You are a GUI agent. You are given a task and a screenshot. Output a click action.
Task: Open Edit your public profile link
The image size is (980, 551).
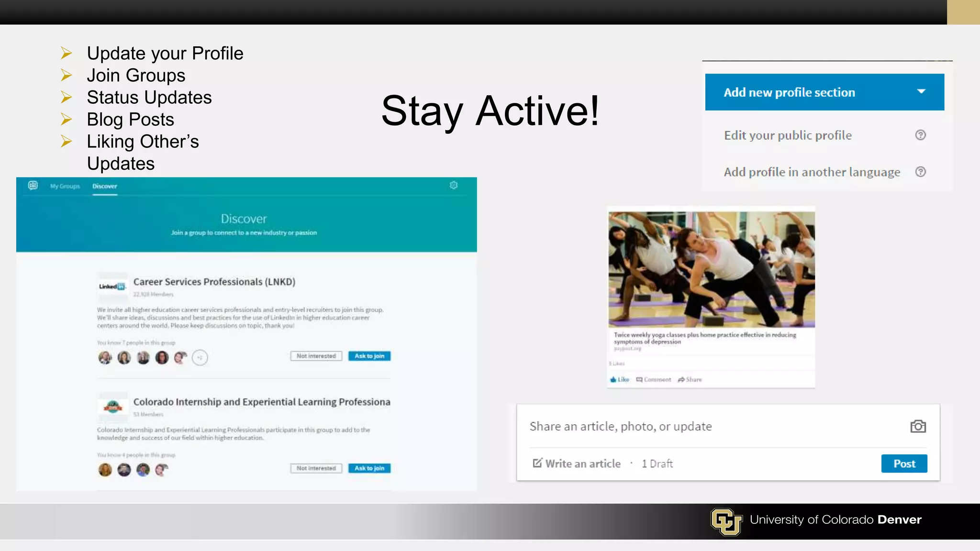788,135
